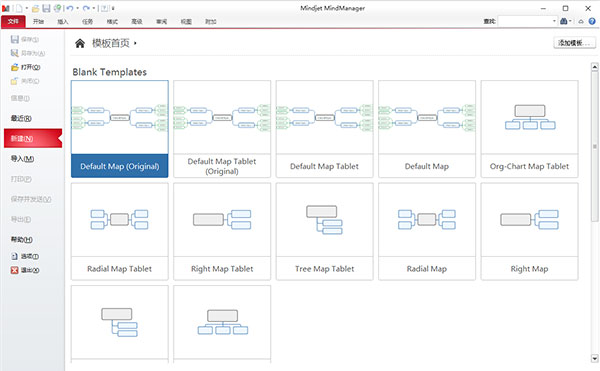Open the 帮助(H) backstage section

21,239
